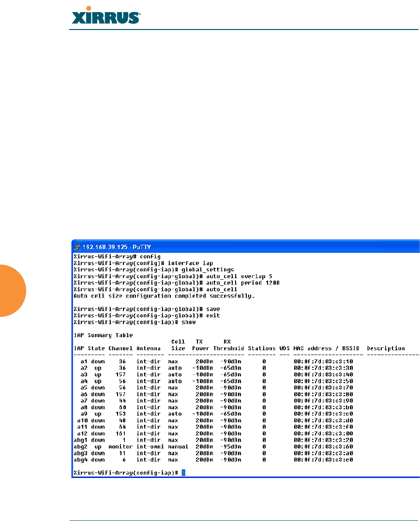This screenshot has width=420, height=521.
Task: Click MAC address 00:0f:7d:03:c3:10
Action: pyautogui.click(x=323, y=361)
